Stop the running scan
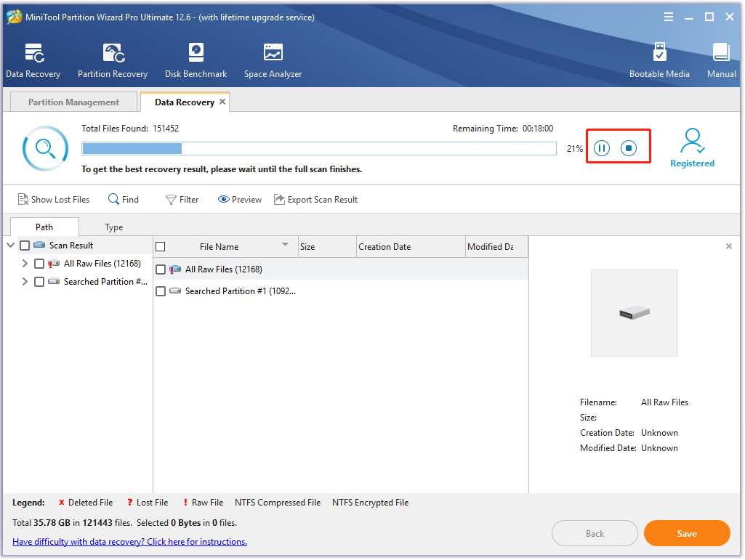 629,148
